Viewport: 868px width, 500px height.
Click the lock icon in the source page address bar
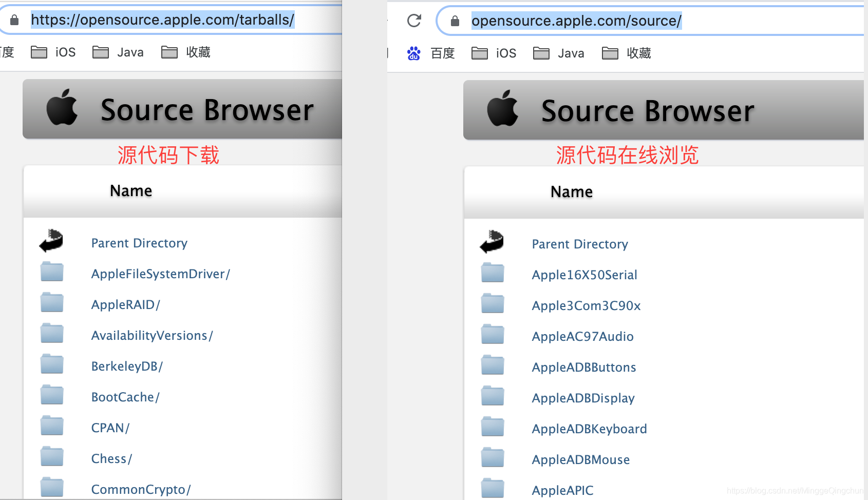click(x=455, y=21)
